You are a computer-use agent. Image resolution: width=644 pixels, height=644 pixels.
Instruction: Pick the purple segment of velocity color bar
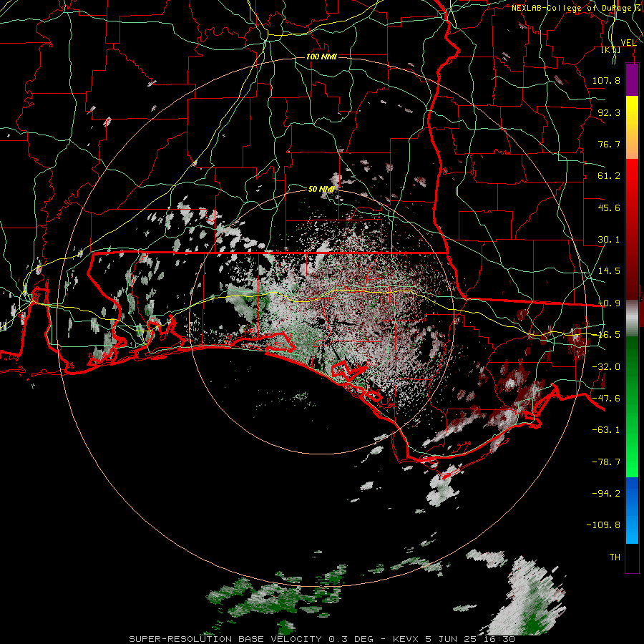(632, 79)
